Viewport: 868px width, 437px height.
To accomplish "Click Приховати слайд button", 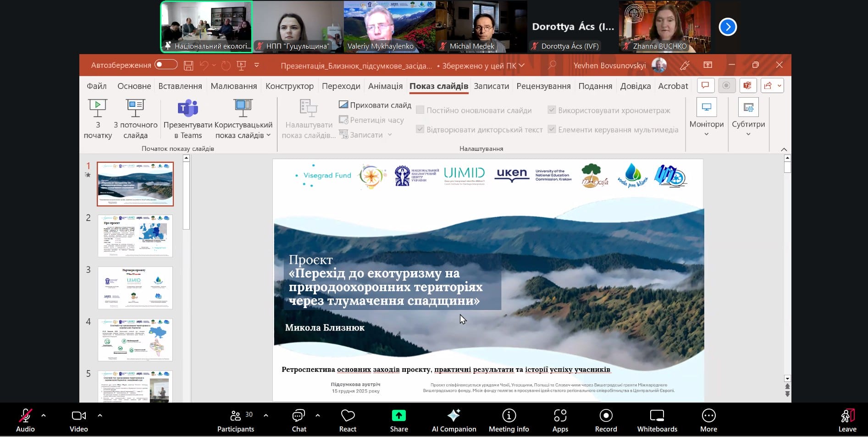I will pyautogui.click(x=375, y=105).
